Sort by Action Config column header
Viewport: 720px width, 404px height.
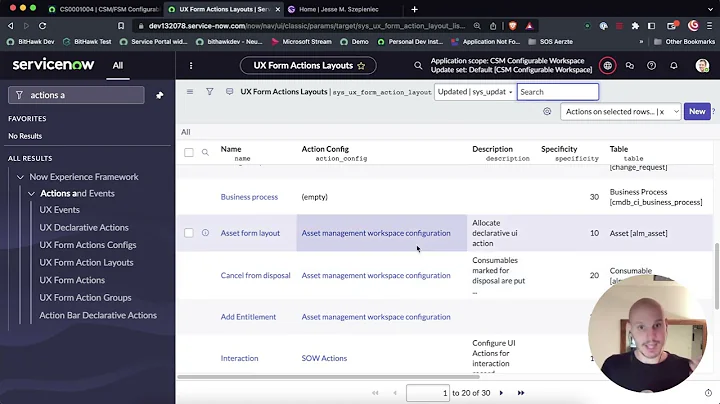tap(325, 149)
